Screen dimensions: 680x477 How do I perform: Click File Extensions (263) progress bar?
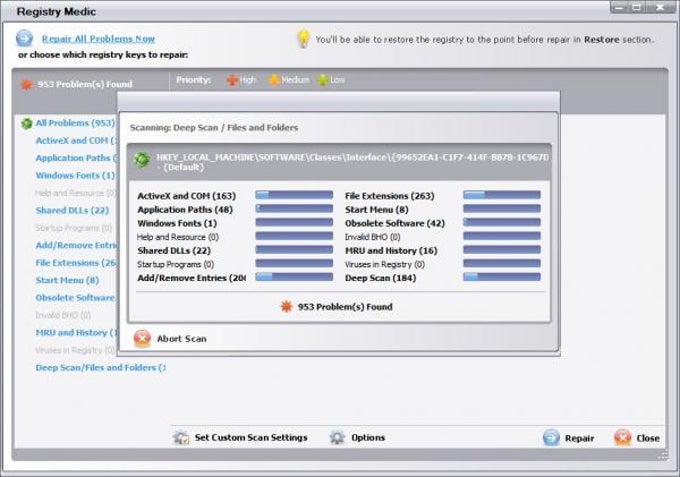tap(502, 195)
